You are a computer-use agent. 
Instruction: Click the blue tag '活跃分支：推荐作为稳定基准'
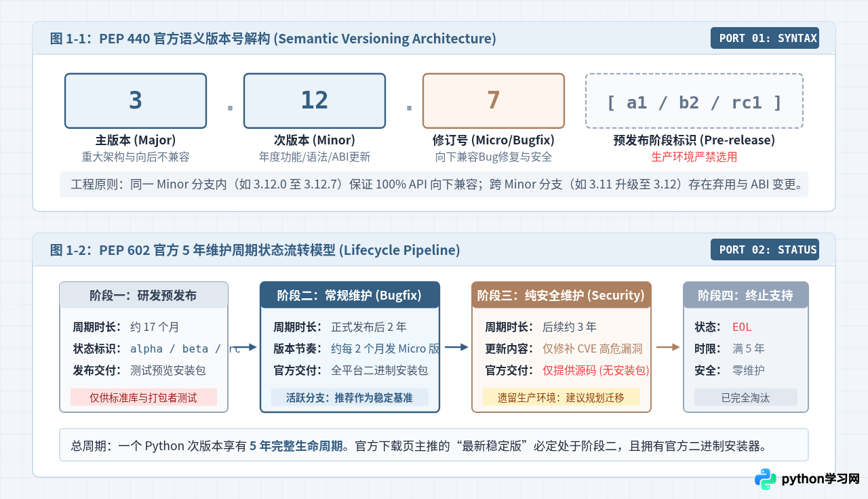tap(350, 397)
